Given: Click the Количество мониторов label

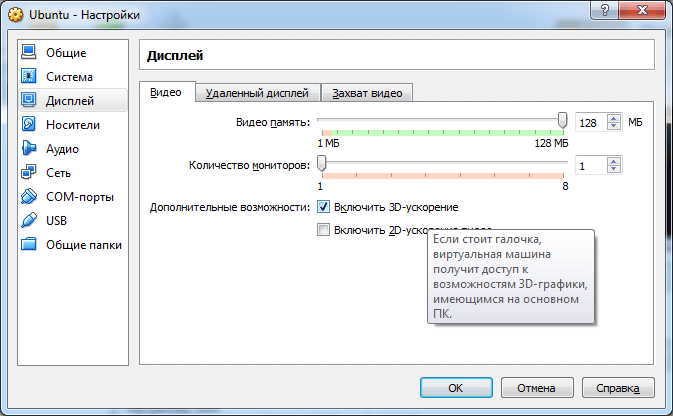Looking at the screenshot, I should tap(249, 165).
